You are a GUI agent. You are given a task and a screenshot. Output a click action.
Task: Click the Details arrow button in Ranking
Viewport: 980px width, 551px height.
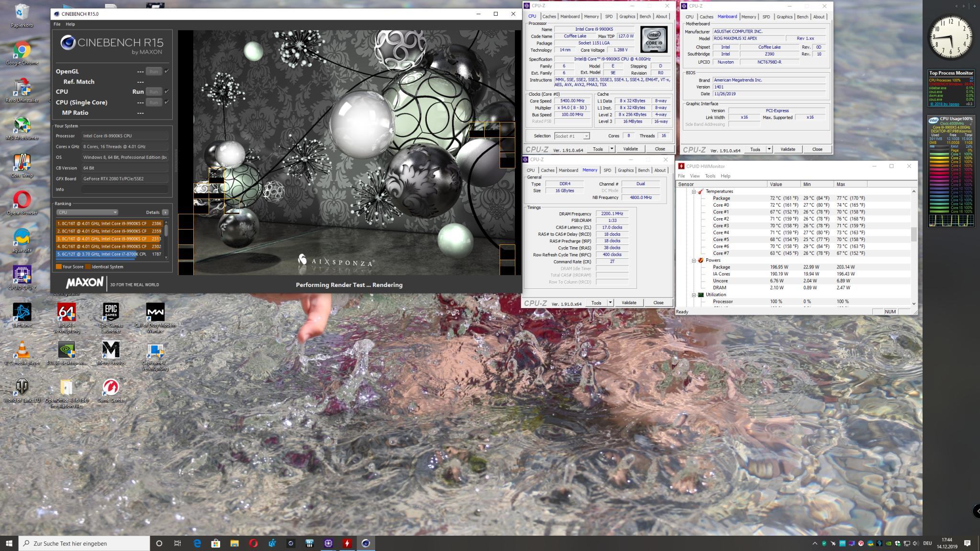(165, 212)
